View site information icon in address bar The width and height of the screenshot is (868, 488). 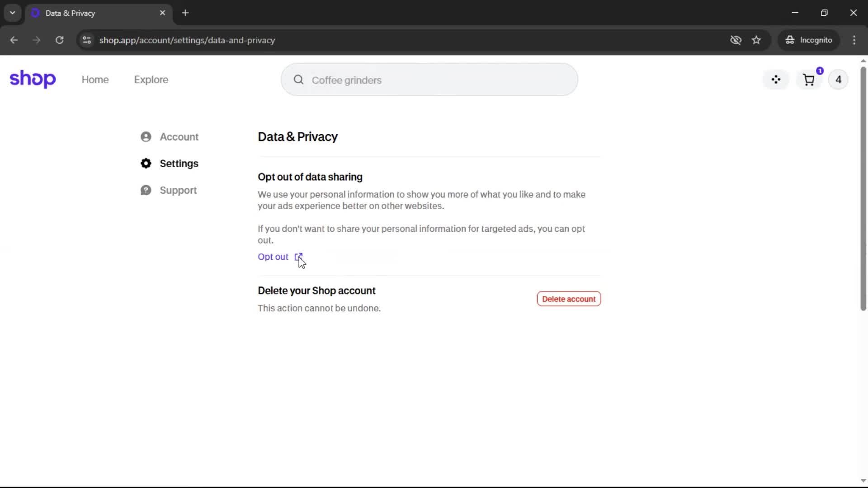[x=87, y=40]
